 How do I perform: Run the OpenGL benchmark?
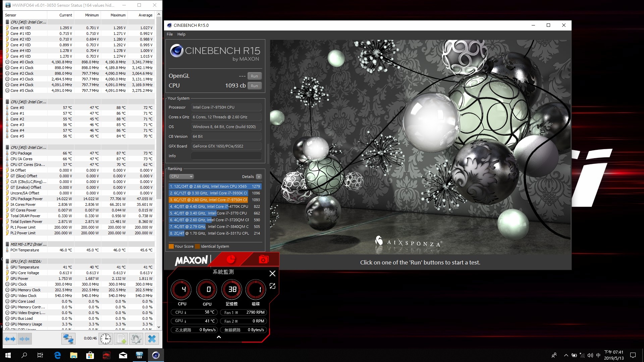[255, 76]
